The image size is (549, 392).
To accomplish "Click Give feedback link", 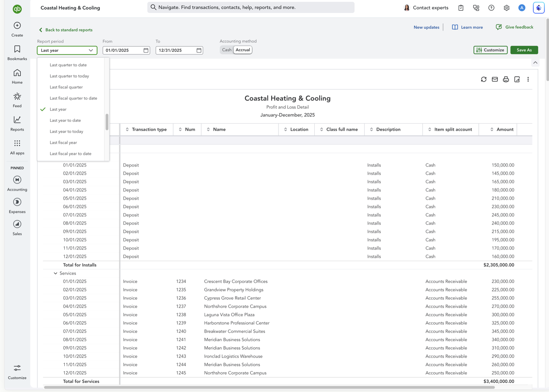I will click(x=514, y=27).
